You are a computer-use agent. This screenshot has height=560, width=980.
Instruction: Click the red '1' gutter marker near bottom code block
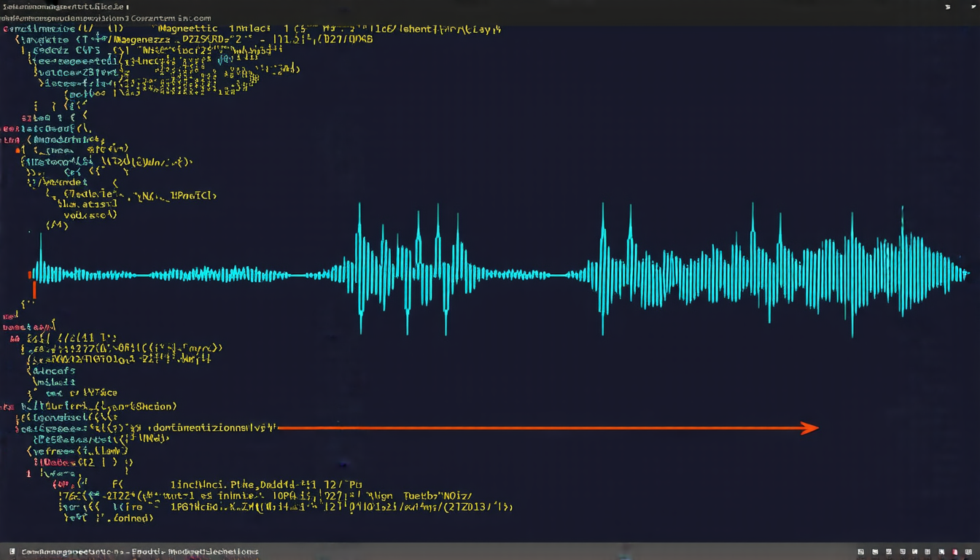(x=28, y=473)
